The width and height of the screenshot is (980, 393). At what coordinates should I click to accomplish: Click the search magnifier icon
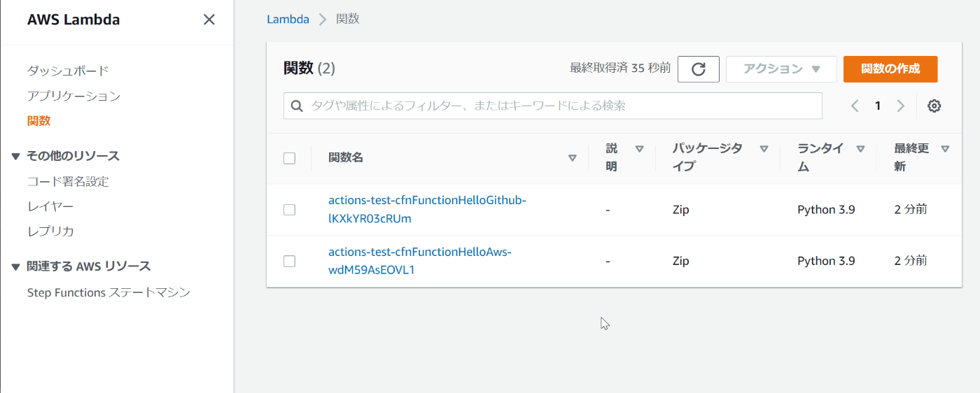tap(297, 106)
